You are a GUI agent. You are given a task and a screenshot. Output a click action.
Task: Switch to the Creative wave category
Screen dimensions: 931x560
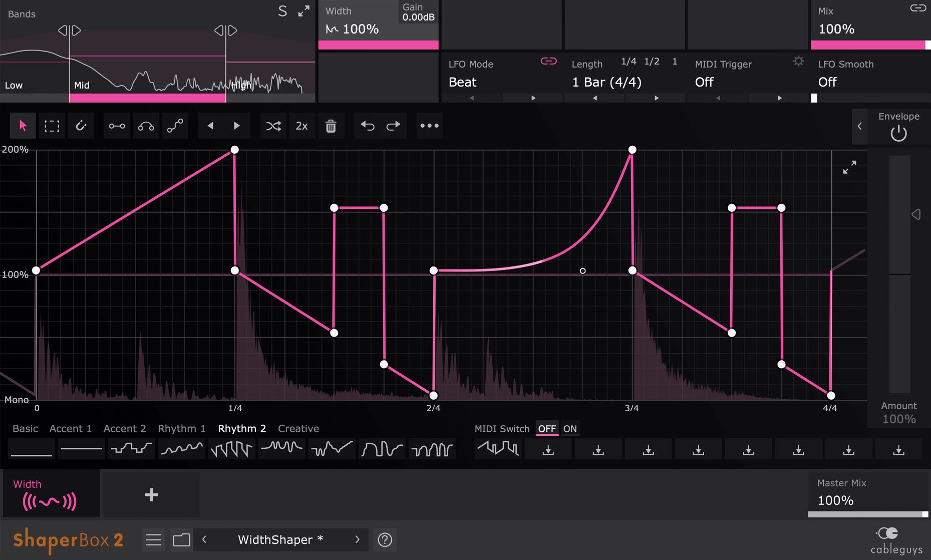[x=298, y=429]
